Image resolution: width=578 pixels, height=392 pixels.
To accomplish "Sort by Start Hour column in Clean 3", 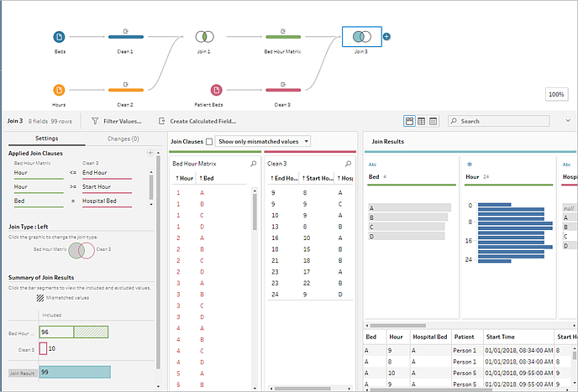I will tap(318, 178).
